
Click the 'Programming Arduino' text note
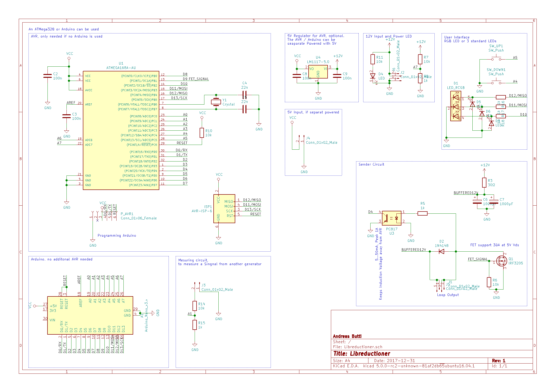click(x=117, y=235)
